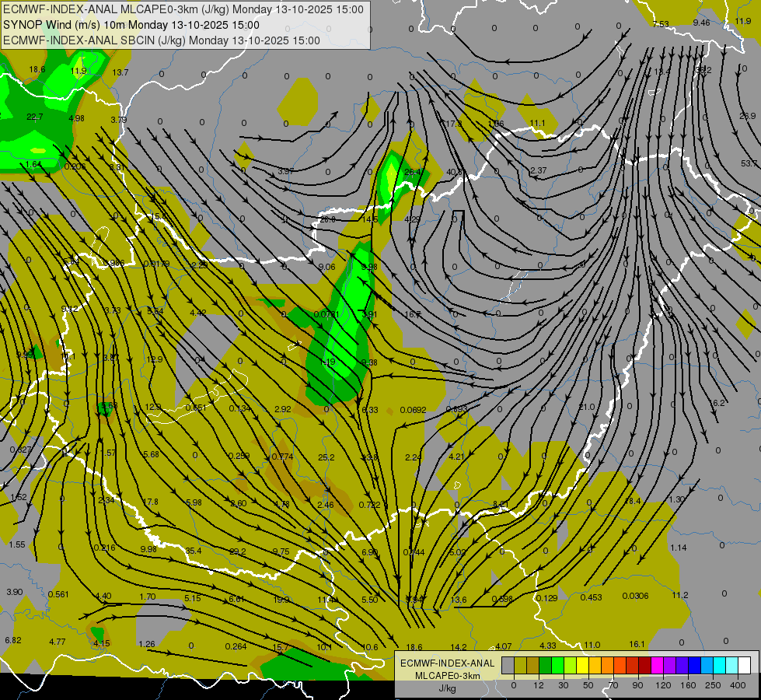Click legend tick value 160
Image resolution: width=761 pixels, height=700 pixels.
point(688,685)
